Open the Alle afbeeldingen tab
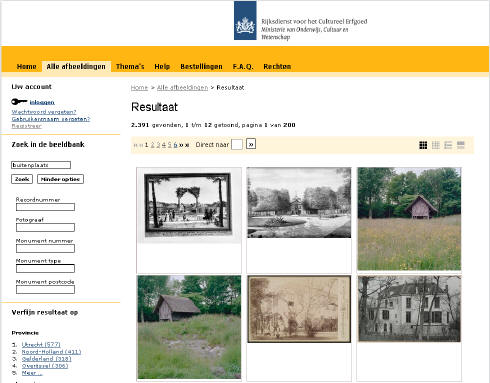Viewport: 490px width, 383px height. point(76,66)
